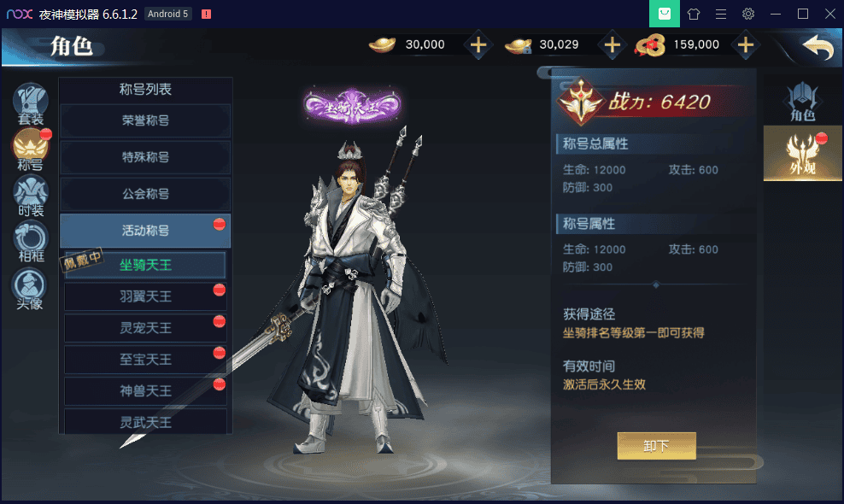Expand the 荣誉称号 category

pos(145,120)
